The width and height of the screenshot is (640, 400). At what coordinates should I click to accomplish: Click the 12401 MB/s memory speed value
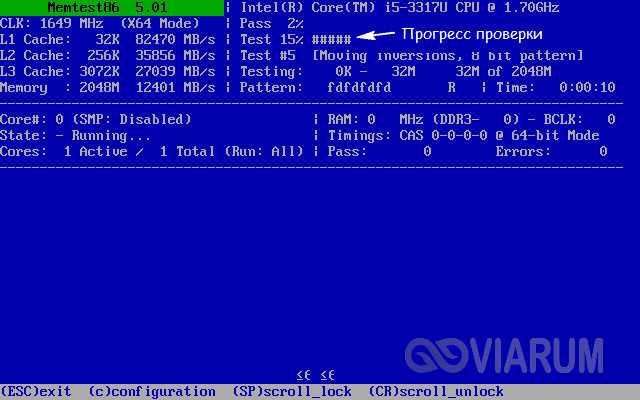coord(176,87)
